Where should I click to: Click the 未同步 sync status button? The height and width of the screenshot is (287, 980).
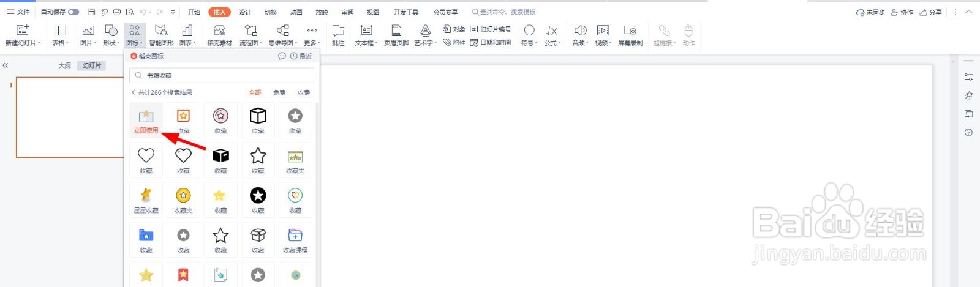(x=870, y=12)
